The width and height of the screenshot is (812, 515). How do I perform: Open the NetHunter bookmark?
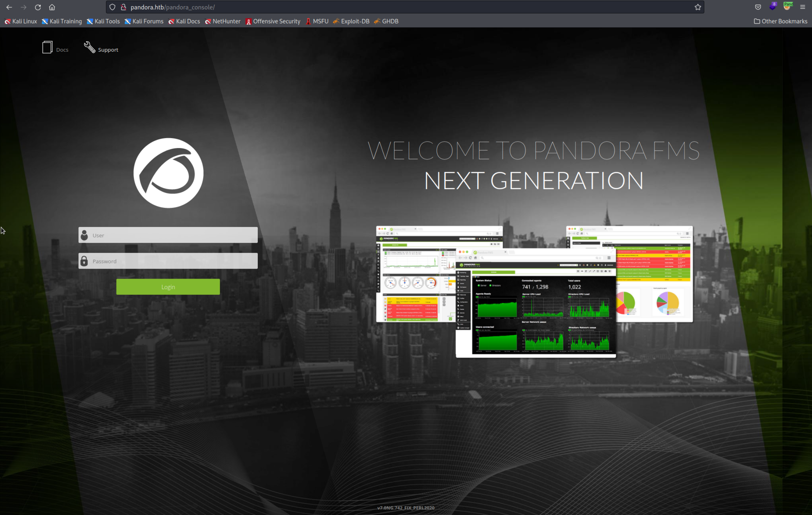click(x=223, y=21)
